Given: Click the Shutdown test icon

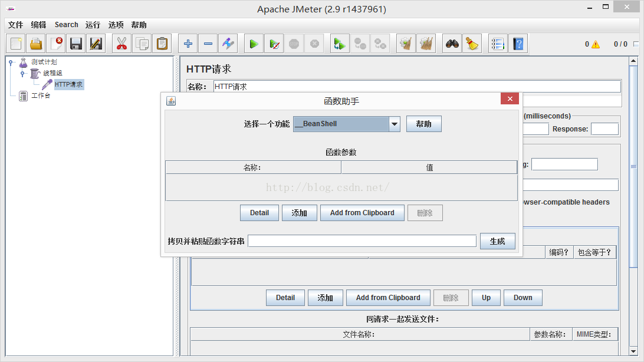Looking at the screenshot, I should pyautogui.click(x=314, y=44).
